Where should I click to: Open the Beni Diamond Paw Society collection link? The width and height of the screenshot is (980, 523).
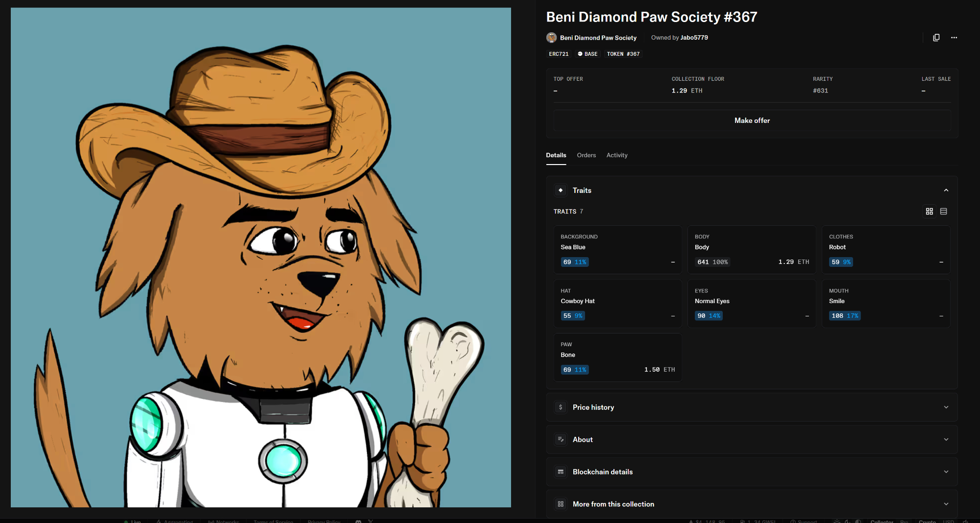(598, 38)
